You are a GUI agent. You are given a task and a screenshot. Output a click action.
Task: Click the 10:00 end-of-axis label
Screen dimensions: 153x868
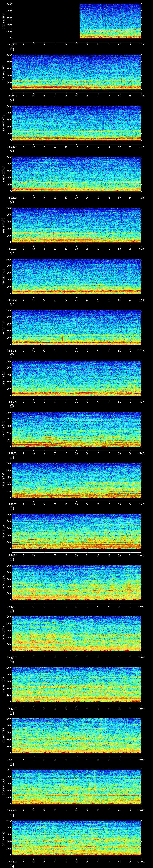[x=141, y=300]
